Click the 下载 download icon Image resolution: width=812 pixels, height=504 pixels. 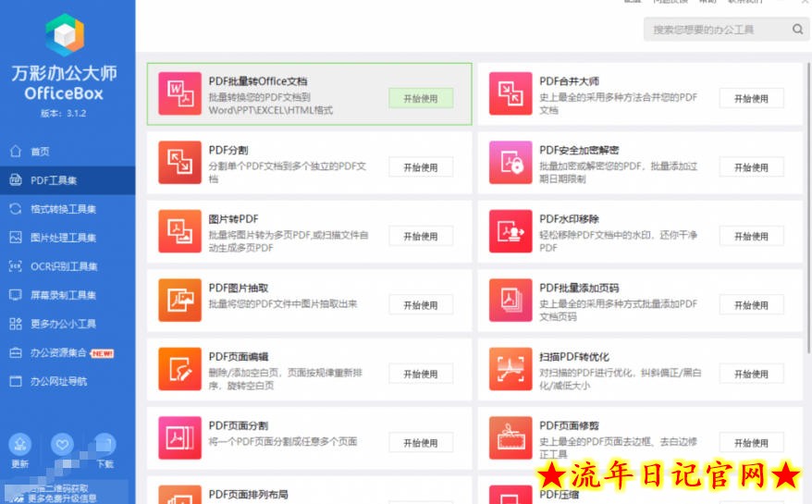105,445
